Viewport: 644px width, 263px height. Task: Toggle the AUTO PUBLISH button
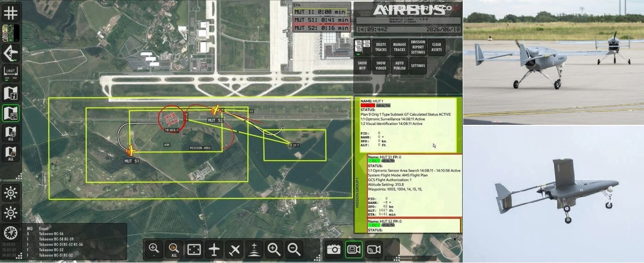pyautogui.click(x=399, y=66)
